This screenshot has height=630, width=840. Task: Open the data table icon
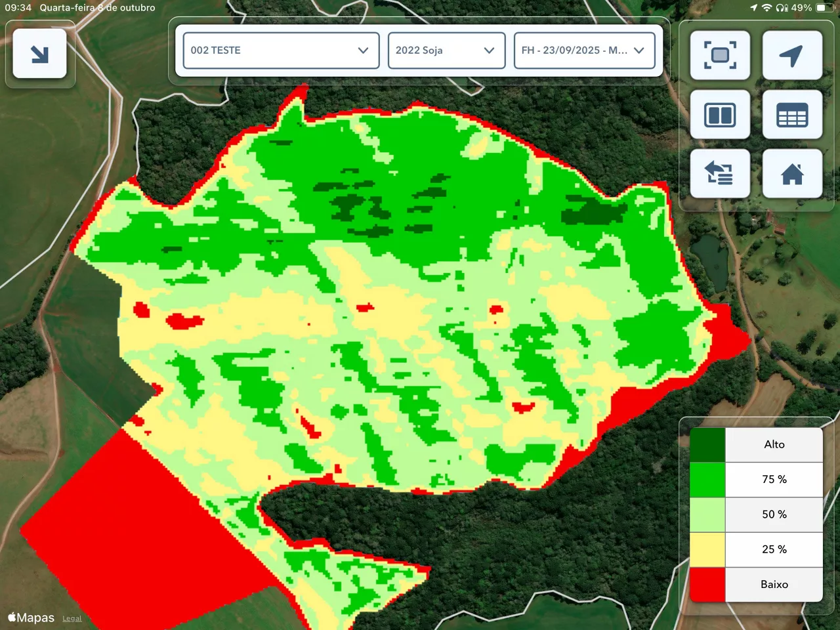click(792, 115)
